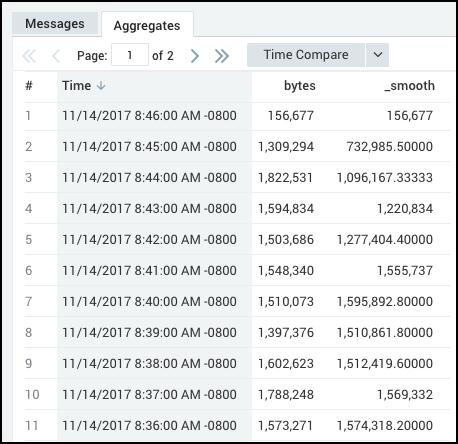Click the page number input field
Screen dimensions: 458x444
(130, 55)
